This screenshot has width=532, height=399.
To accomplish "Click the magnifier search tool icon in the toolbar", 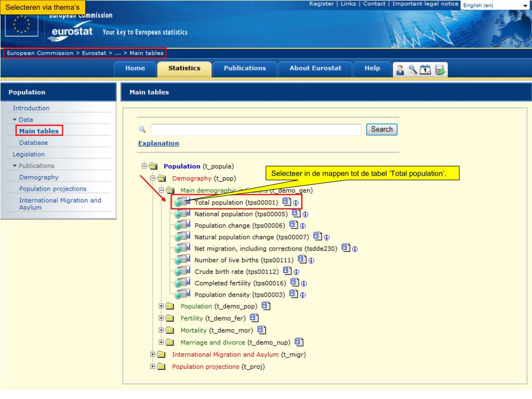I will (x=413, y=70).
